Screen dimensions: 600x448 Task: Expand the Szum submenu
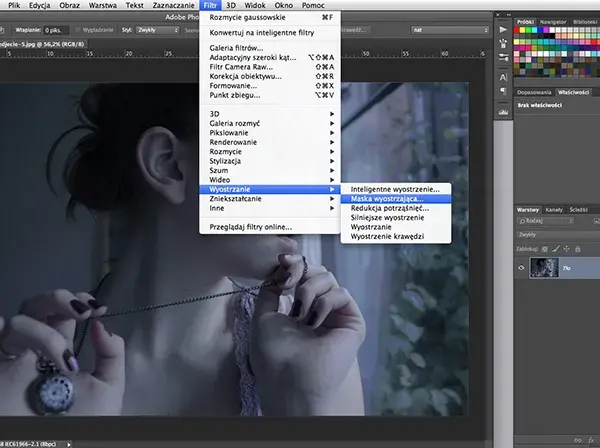click(270, 171)
